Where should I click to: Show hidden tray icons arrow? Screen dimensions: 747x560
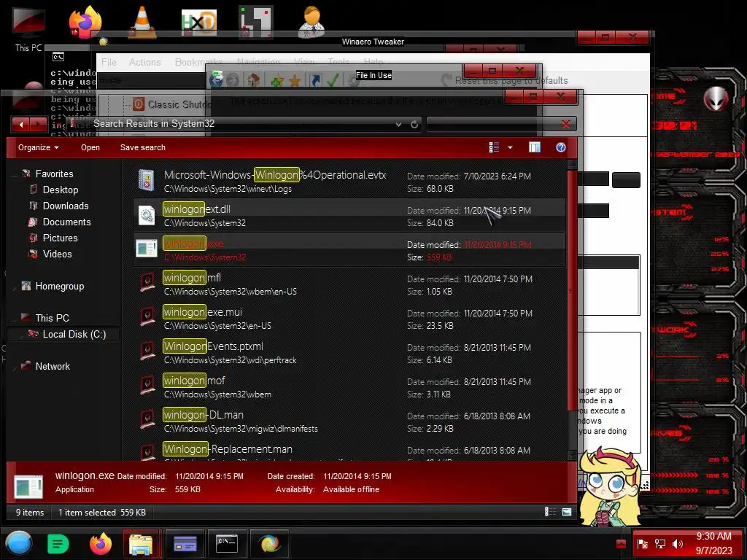(x=621, y=544)
